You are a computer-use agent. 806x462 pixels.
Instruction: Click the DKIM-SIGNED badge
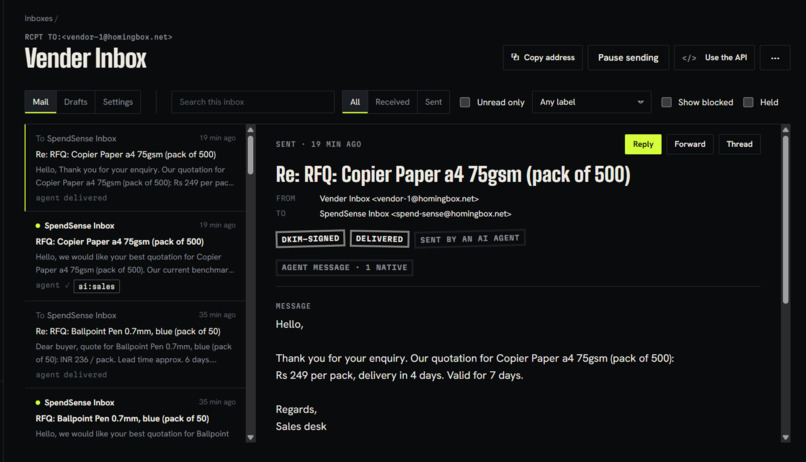310,238
